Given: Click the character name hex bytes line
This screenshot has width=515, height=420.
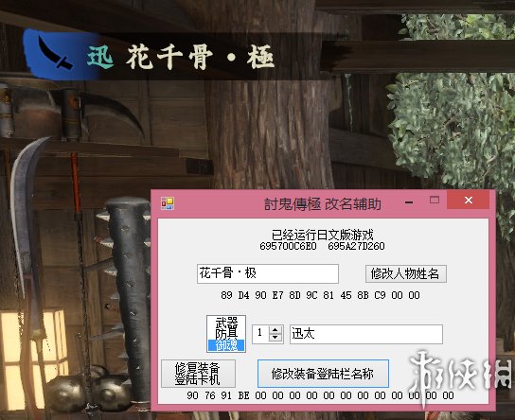Looking at the screenshot, I should [x=321, y=296].
